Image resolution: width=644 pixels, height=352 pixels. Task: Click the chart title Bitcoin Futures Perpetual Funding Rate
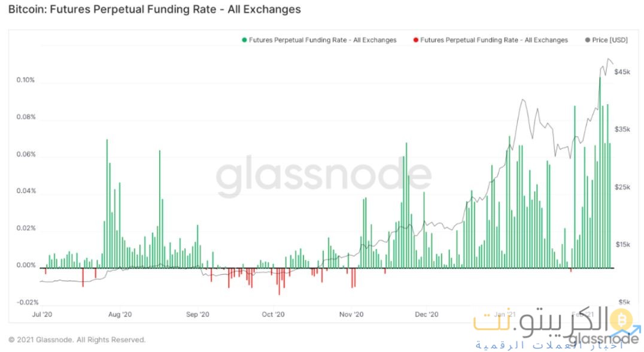click(154, 10)
